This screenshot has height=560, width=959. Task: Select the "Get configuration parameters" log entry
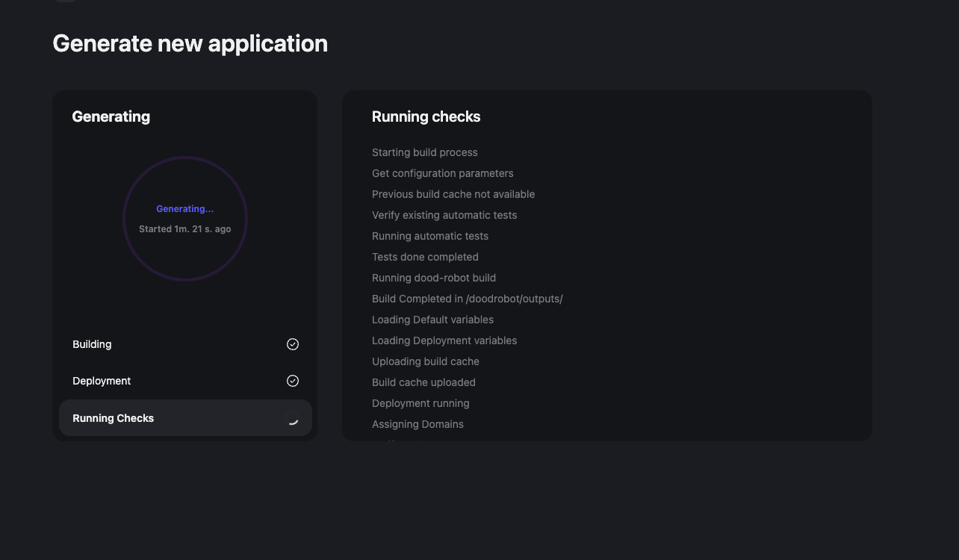click(x=442, y=173)
